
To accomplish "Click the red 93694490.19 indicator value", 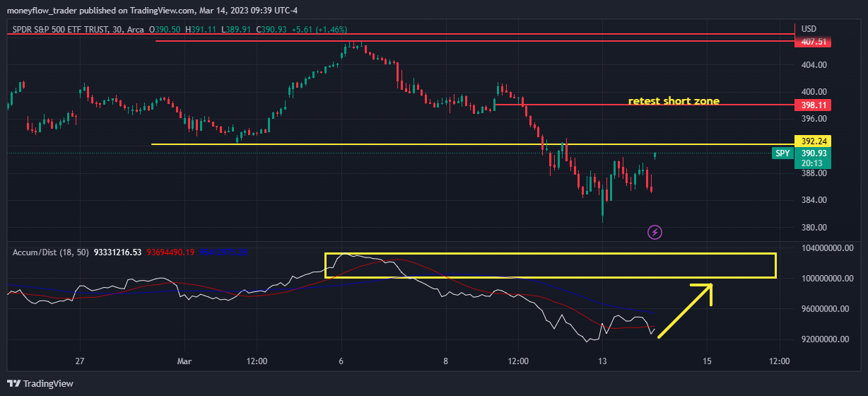I will [x=171, y=252].
